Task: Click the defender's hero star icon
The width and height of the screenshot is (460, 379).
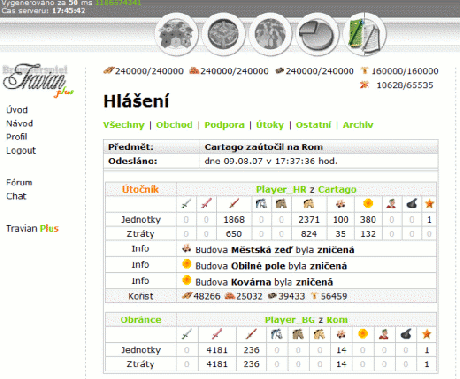Action: click(427, 334)
